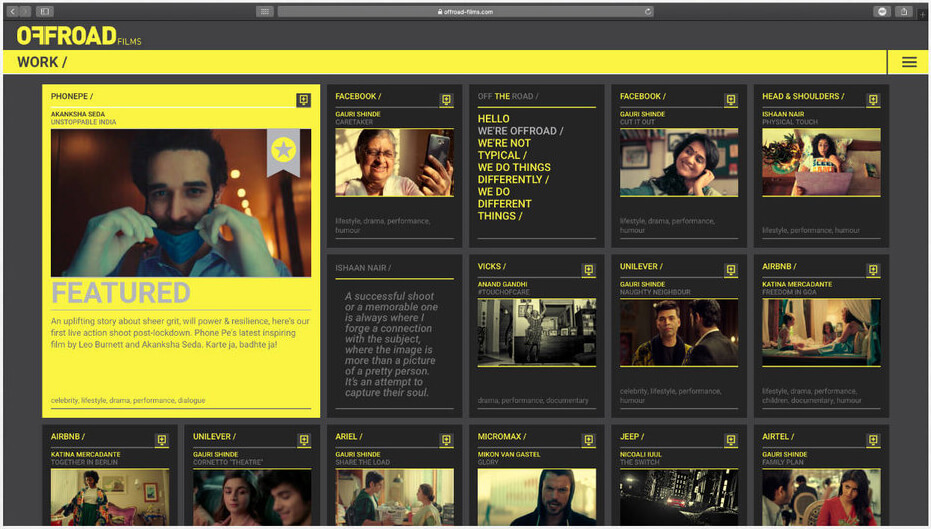Open the browser tab grid overview
Screen dimensions: 931x529
(265, 11)
